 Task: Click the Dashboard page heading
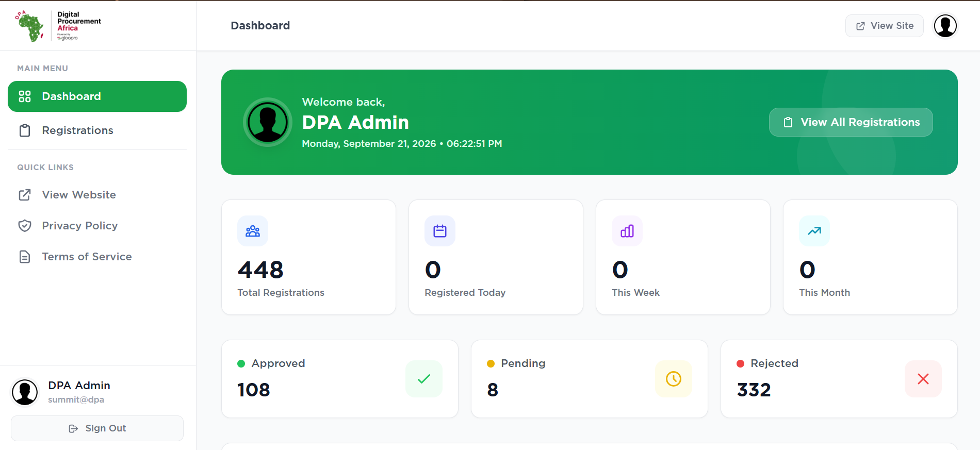[x=260, y=26]
